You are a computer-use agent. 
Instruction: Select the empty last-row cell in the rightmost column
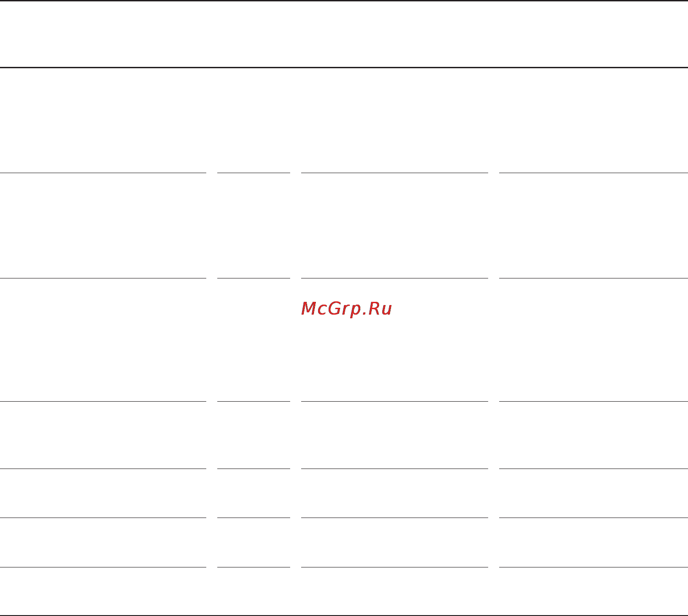(x=594, y=591)
